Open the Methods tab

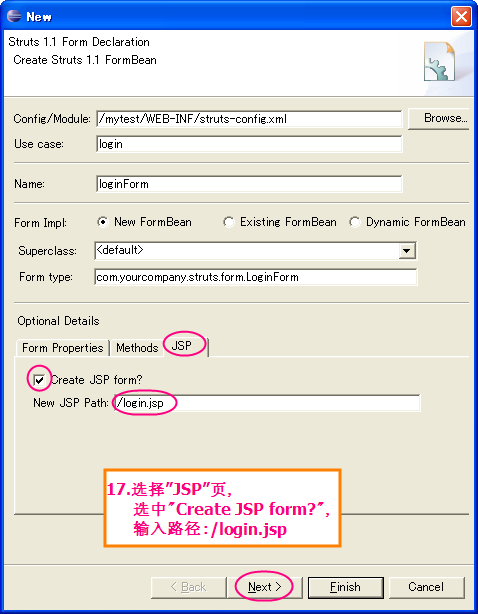tap(137, 348)
